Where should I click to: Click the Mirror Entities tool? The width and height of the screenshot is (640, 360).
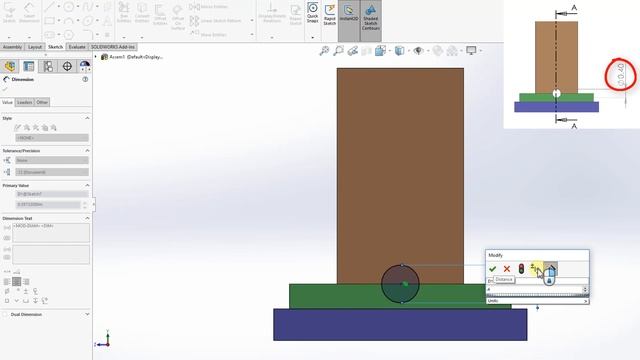pyautogui.click(x=209, y=7)
